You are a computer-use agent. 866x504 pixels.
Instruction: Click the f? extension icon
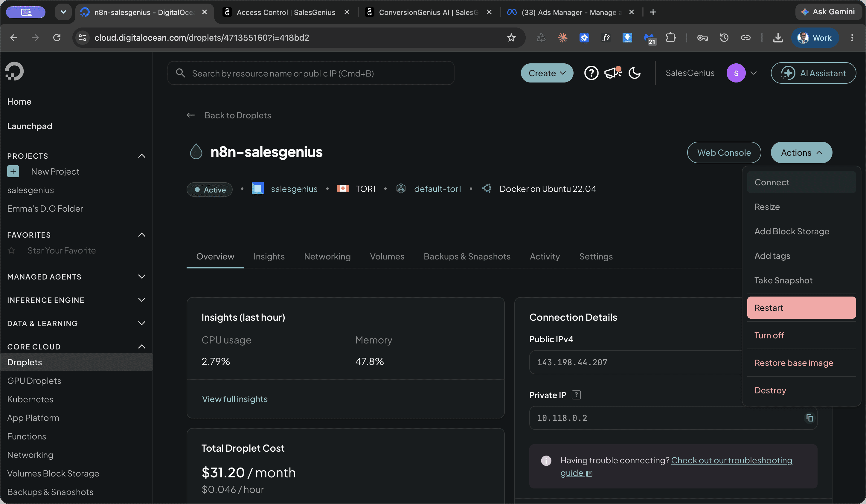[606, 37]
